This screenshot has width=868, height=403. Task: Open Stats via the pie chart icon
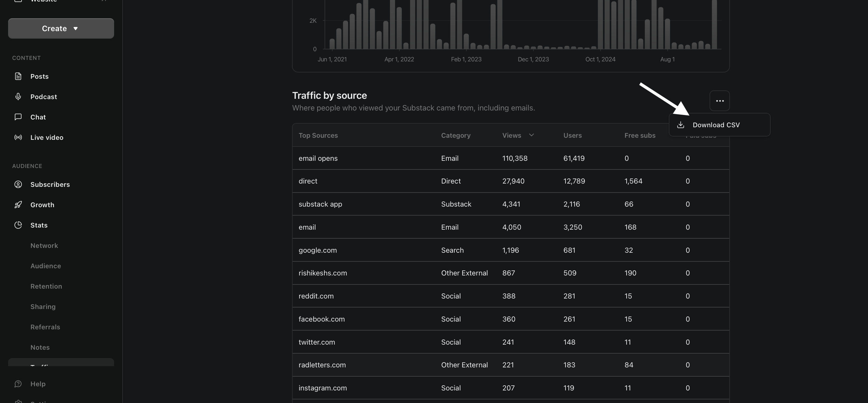(18, 225)
